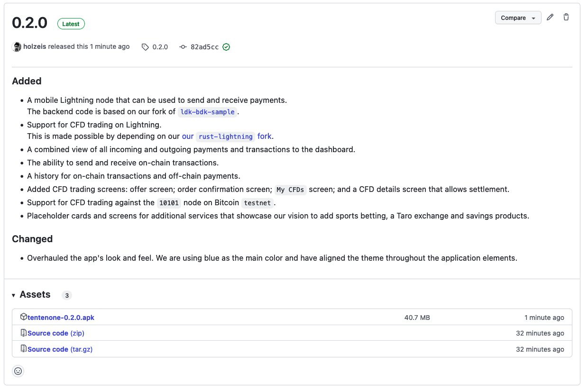
Task: Click the commit icon before 82ad5cc
Action: coord(183,47)
